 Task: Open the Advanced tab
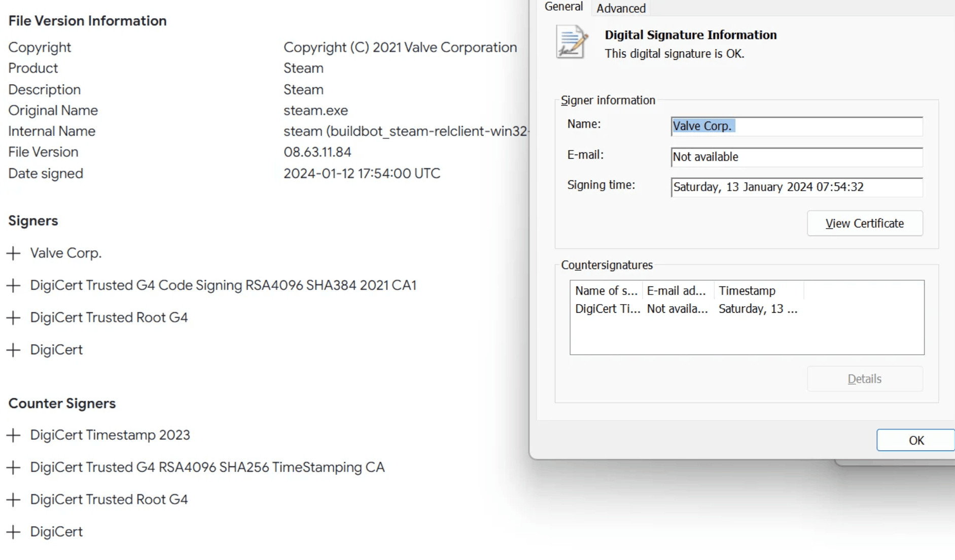(621, 8)
